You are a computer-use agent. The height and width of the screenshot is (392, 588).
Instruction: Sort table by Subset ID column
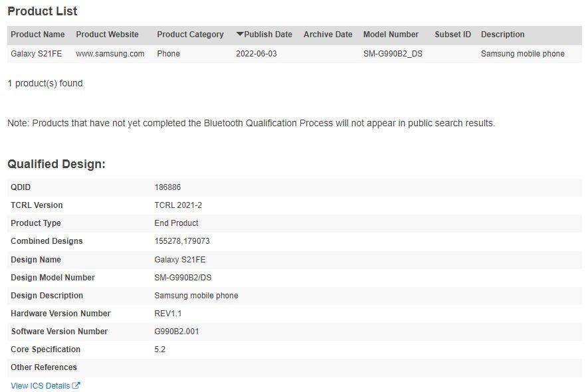tap(452, 35)
